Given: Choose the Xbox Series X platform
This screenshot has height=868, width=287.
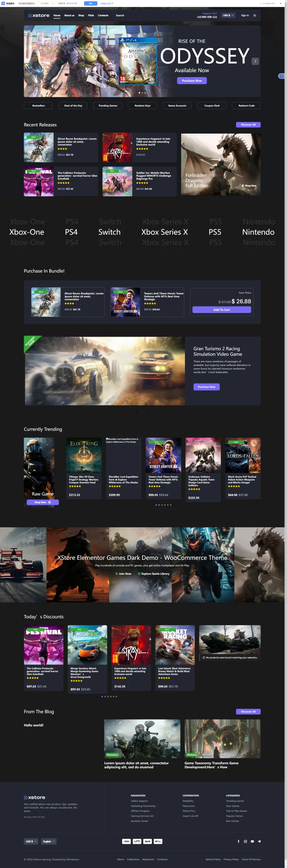Looking at the screenshot, I should [165, 232].
